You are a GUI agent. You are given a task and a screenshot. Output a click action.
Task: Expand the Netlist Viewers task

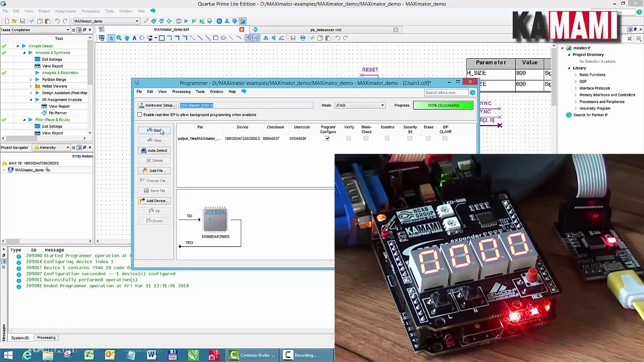click(31, 86)
